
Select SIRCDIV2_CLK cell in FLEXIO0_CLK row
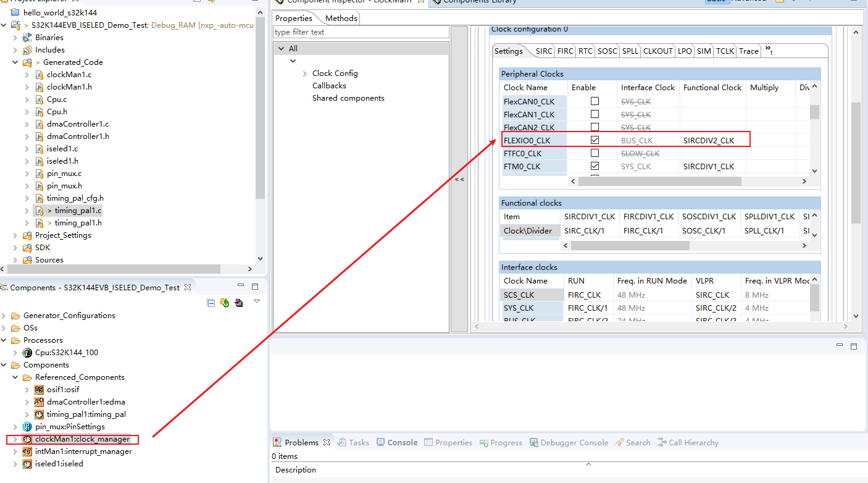(712, 140)
